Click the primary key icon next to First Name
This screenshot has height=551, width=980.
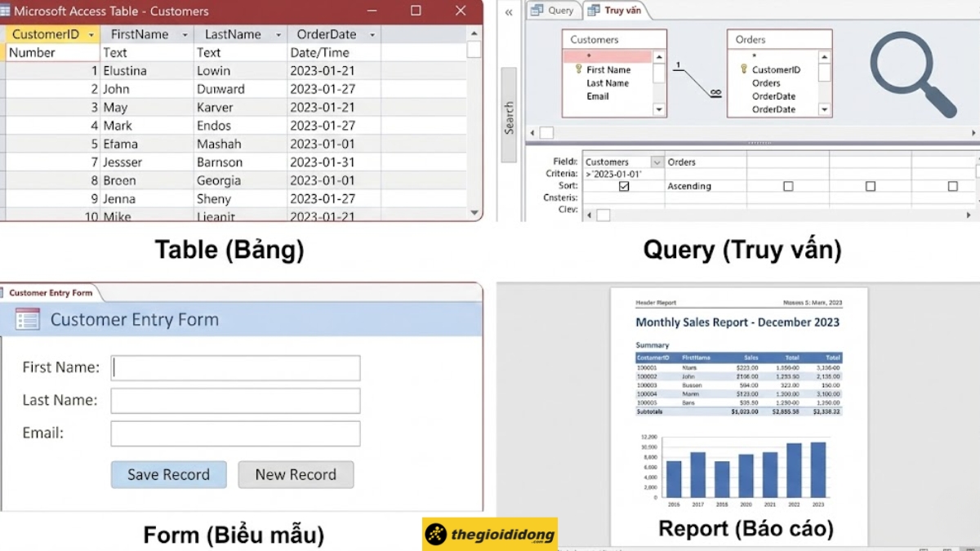click(x=577, y=69)
